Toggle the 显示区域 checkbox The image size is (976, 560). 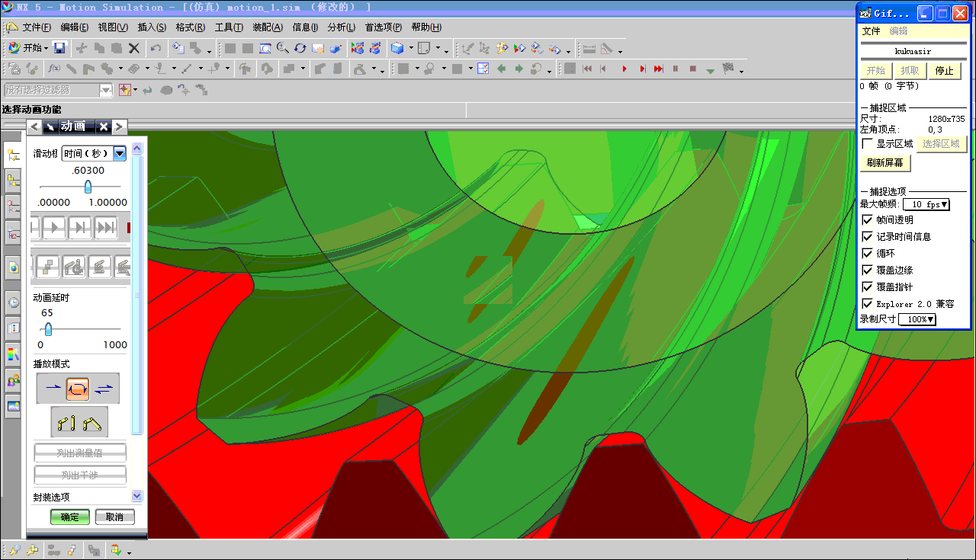pyautogui.click(x=867, y=143)
